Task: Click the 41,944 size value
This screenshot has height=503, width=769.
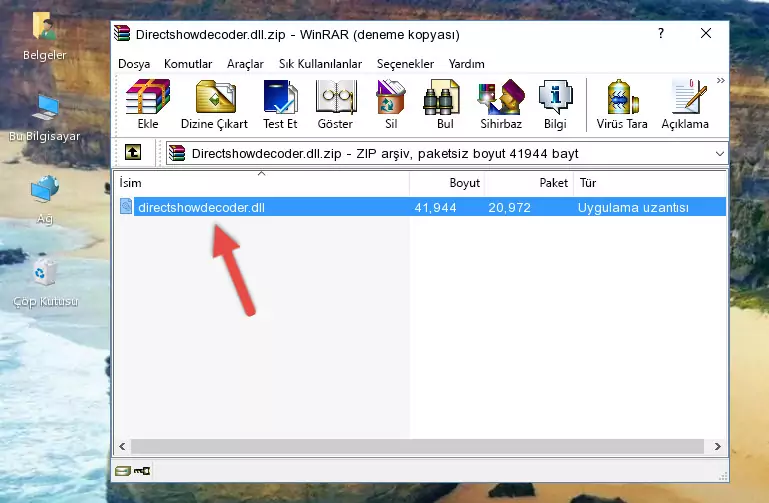Action: tap(436, 208)
